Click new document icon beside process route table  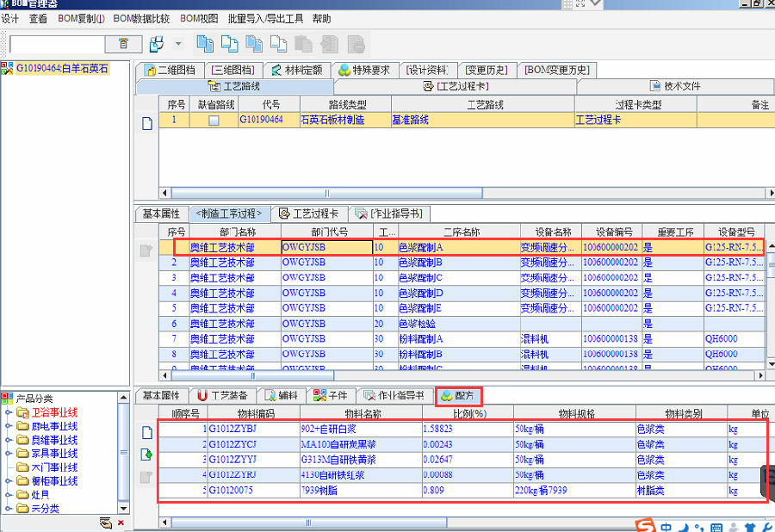click(146, 123)
